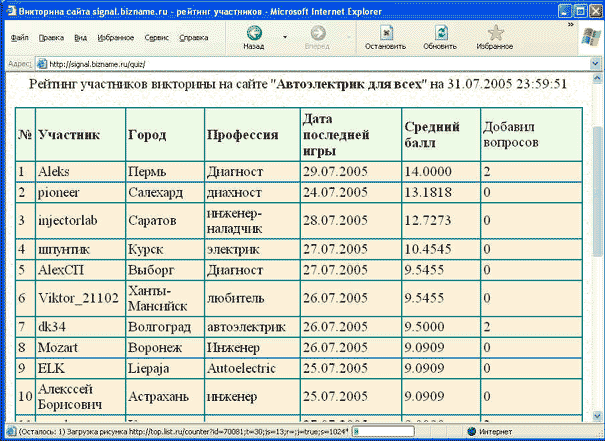Click the score value 10.4545
This screenshot has height=441, width=605.
pyautogui.click(x=428, y=249)
